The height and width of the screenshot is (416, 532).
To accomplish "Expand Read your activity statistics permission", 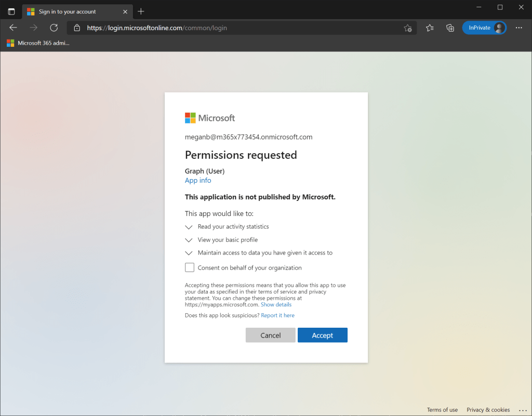I will coord(189,227).
